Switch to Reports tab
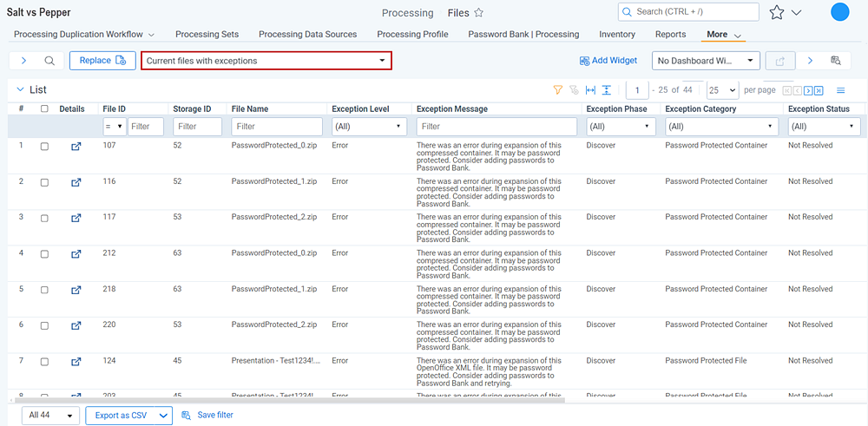The image size is (868, 426). click(670, 35)
